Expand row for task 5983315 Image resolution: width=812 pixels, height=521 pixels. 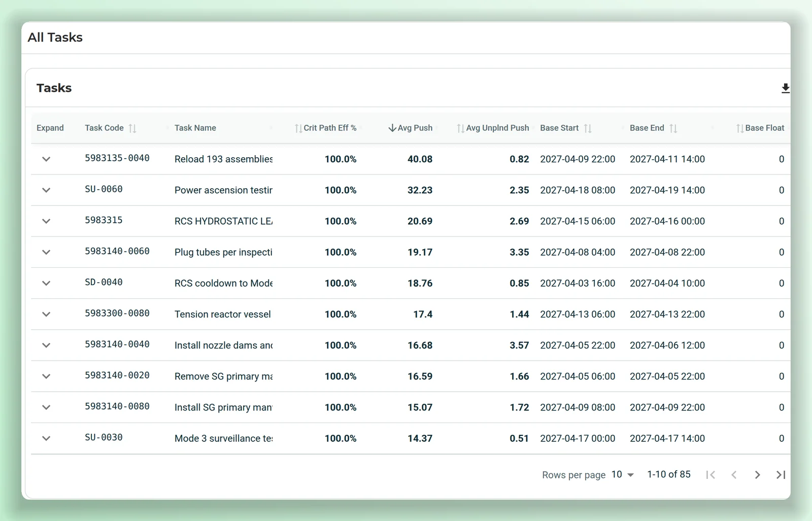pos(46,221)
